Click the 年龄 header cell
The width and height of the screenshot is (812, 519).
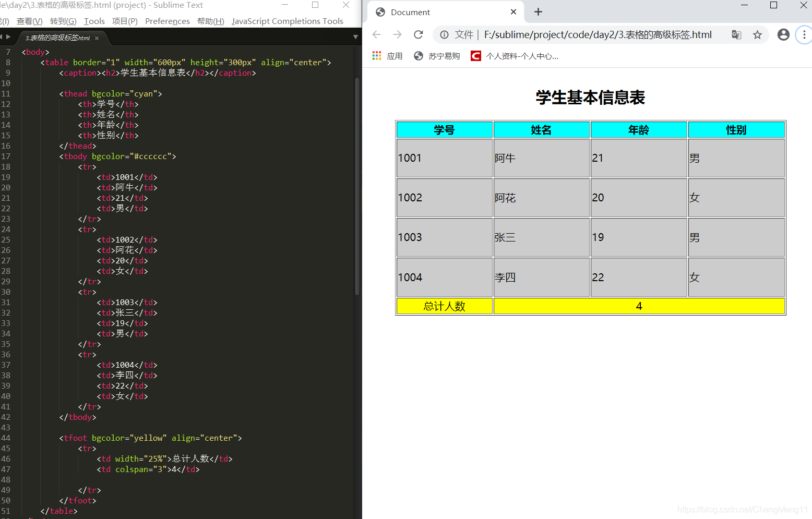click(639, 130)
